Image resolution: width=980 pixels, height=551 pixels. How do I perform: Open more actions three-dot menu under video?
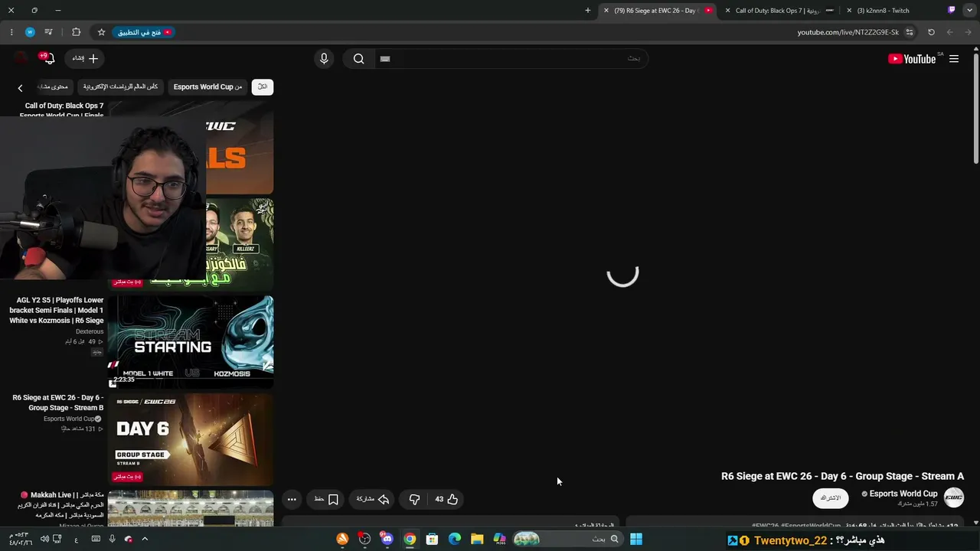(292, 500)
